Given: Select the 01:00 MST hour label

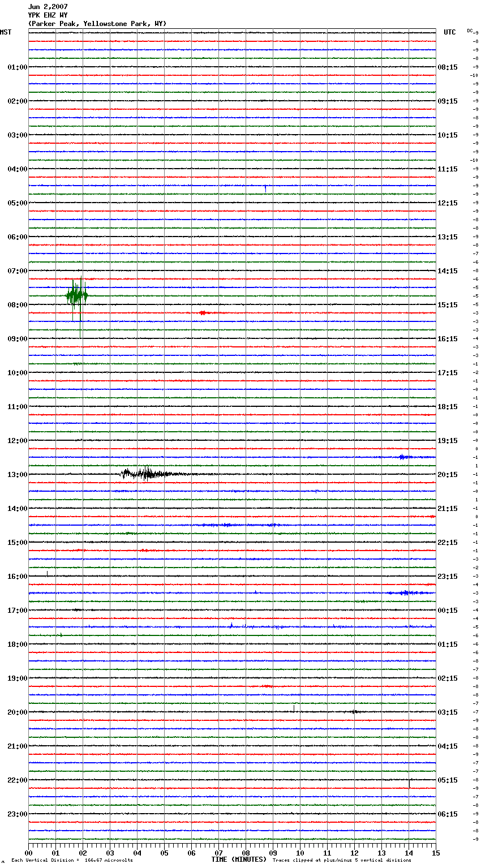Looking at the screenshot, I should [x=18, y=67].
